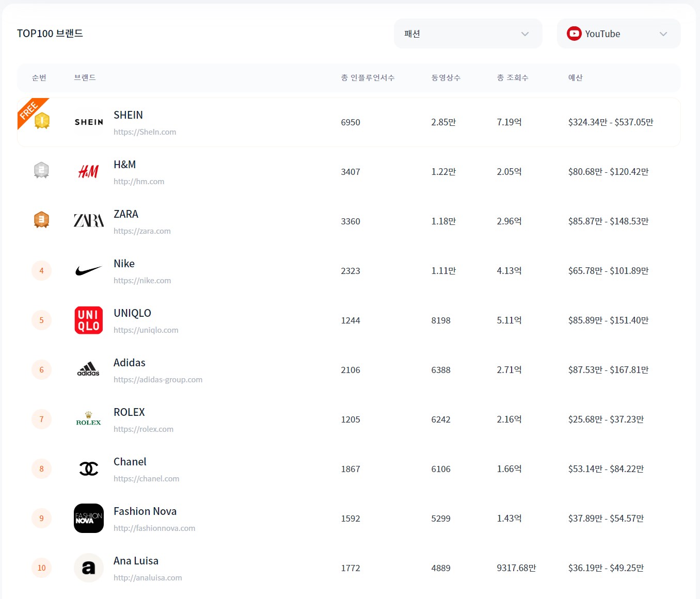Click ROLEX budget $25.68만 - $37.23만

606,419
